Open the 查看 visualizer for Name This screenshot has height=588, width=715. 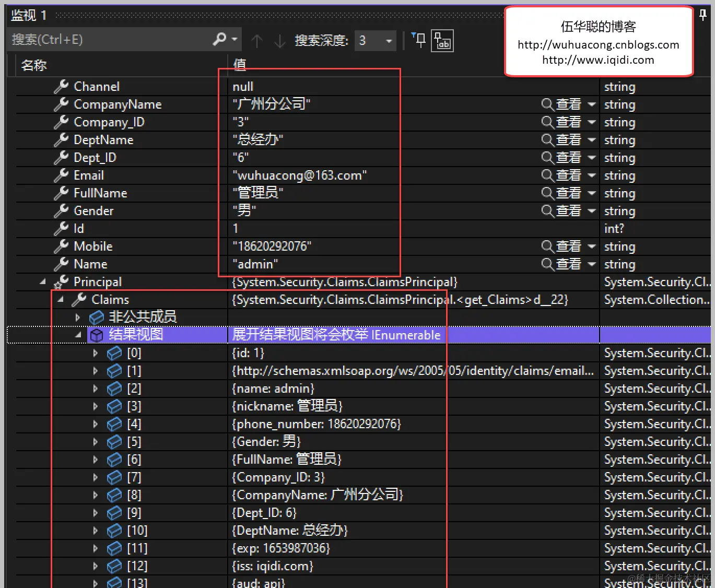pos(561,264)
